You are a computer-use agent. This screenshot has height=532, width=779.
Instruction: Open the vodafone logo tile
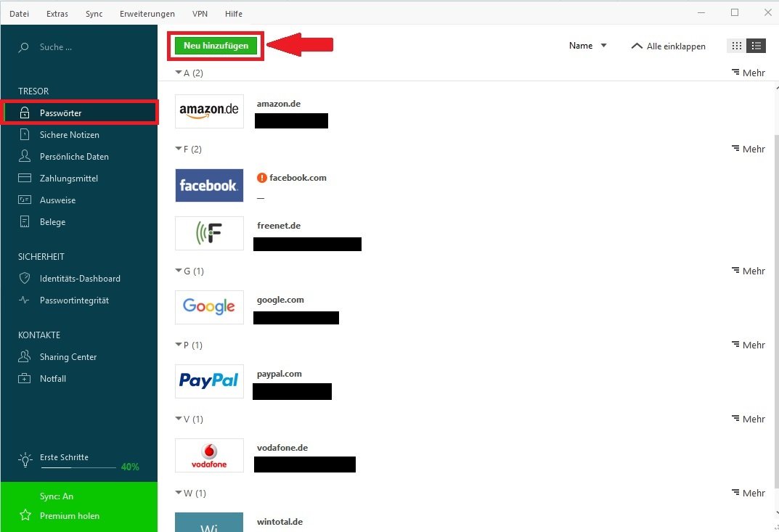click(x=209, y=455)
